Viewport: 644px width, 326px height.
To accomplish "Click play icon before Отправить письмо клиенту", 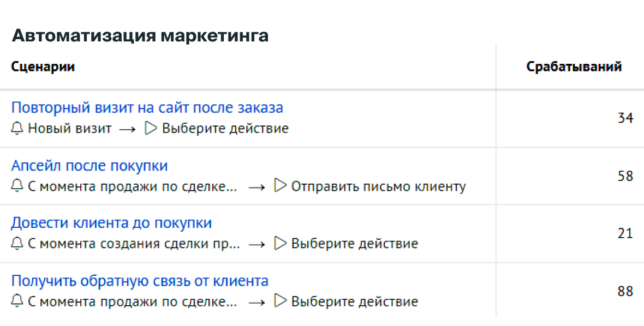I will tap(280, 186).
